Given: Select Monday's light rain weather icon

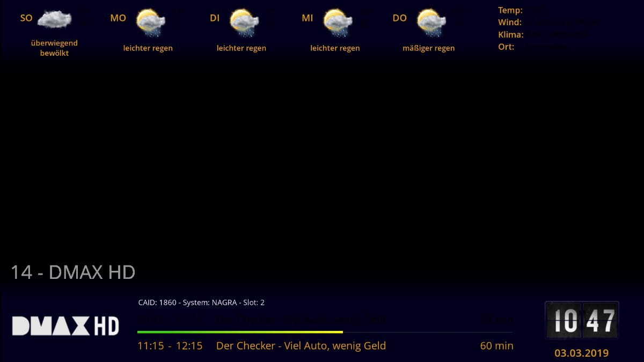Looking at the screenshot, I should click(151, 23).
